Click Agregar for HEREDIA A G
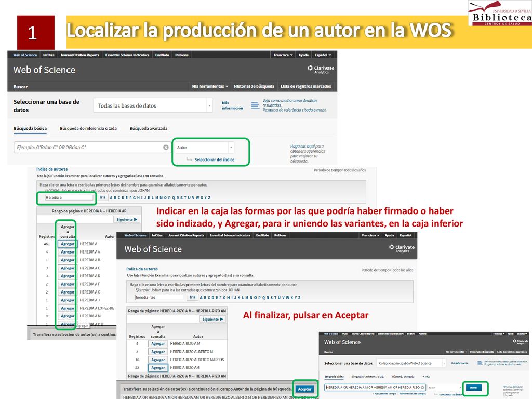 68,292
